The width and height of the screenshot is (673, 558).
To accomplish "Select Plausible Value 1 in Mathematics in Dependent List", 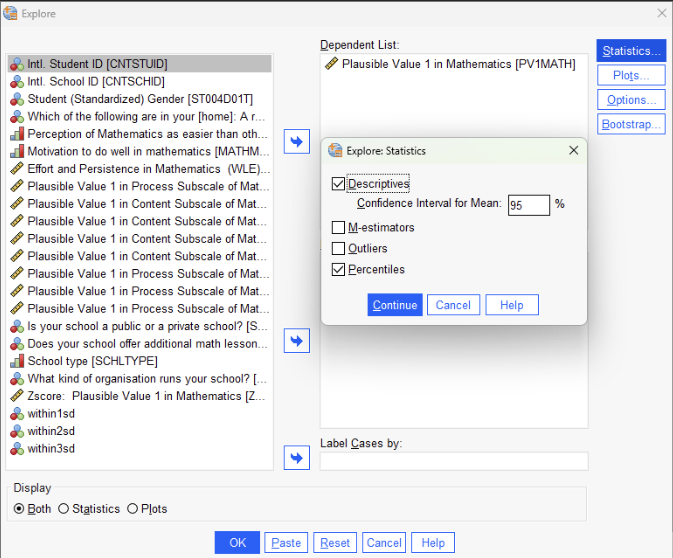I will (458, 64).
